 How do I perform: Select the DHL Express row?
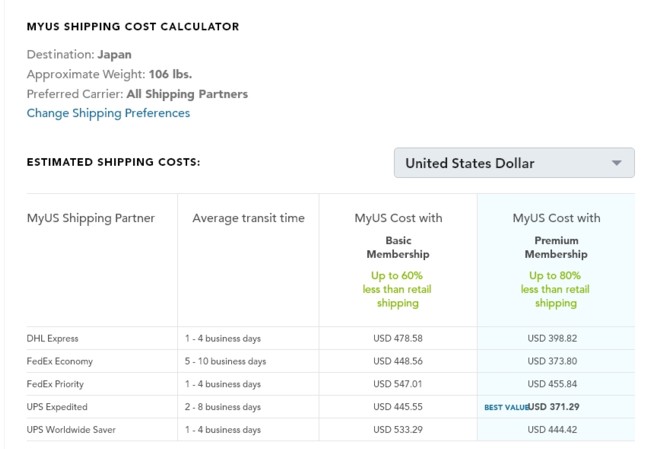[52, 338]
